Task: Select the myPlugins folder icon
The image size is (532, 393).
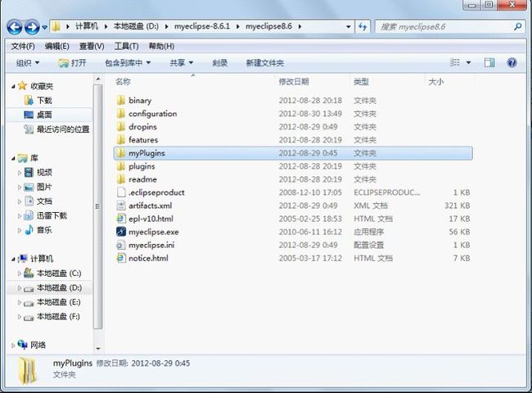Action: click(121, 153)
